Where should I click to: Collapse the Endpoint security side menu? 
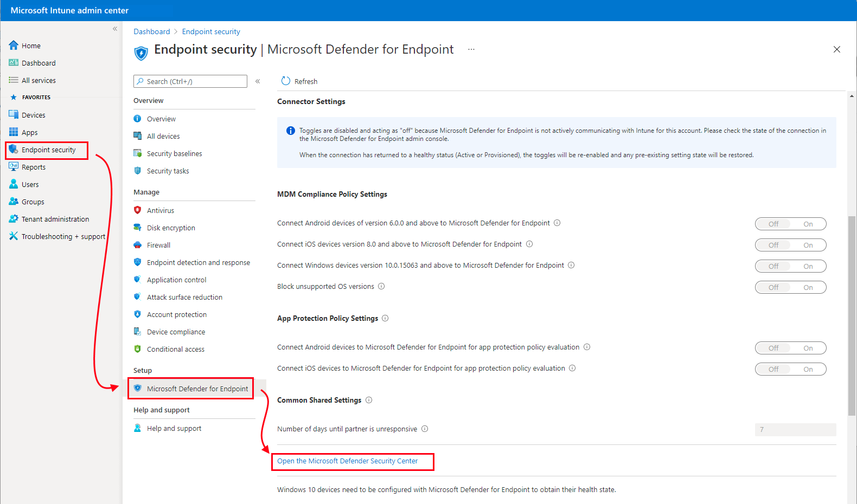coord(258,81)
